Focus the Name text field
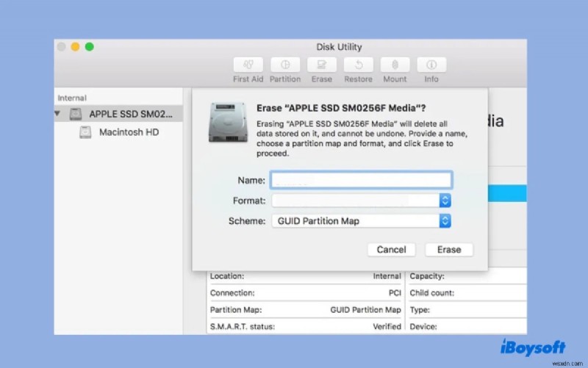 (361, 180)
